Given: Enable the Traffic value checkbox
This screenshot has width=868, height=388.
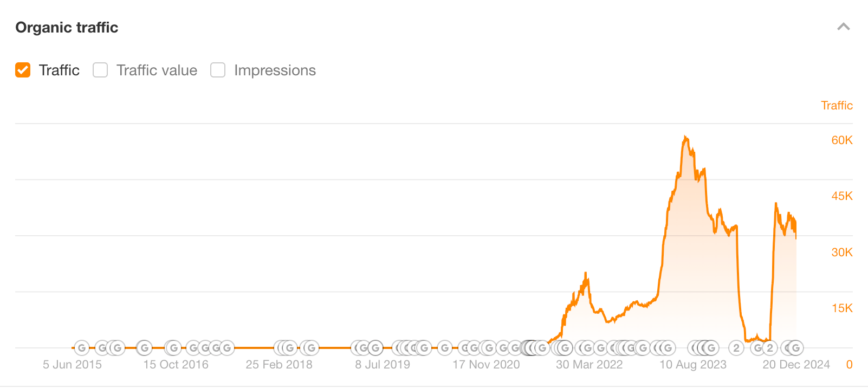Looking at the screenshot, I should (100, 70).
